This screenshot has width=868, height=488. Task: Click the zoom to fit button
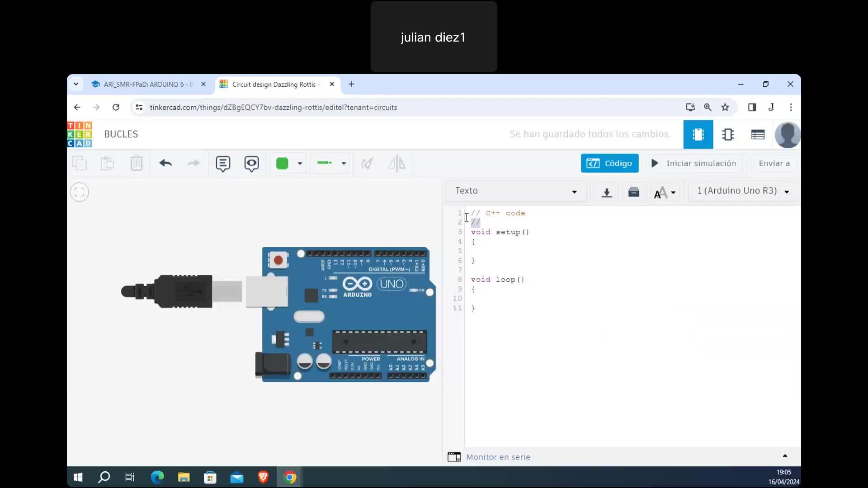[80, 192]
